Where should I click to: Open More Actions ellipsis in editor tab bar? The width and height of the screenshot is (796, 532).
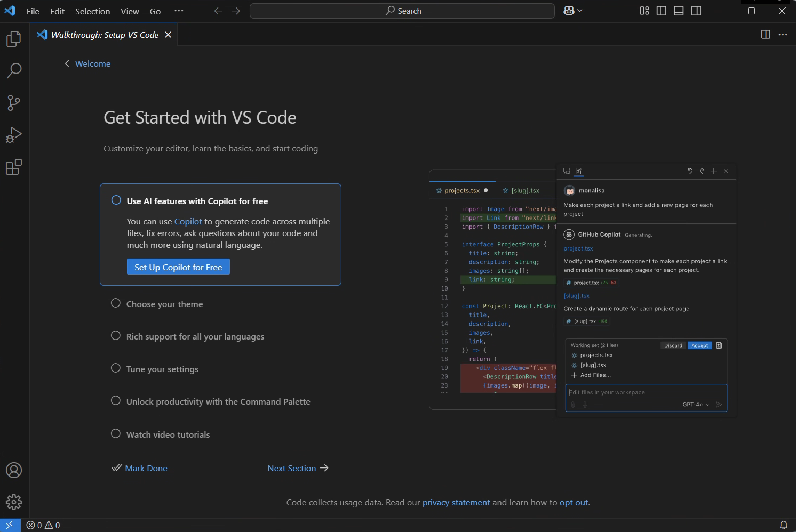click(x=783, y=35)
